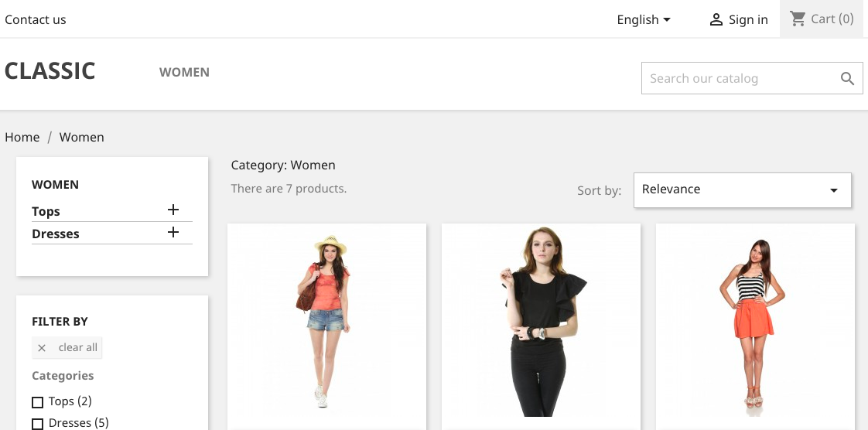This screenshot has width=868, height=430.
Task: Click the search magnifier icon
Action: click(x=847, y=79)
